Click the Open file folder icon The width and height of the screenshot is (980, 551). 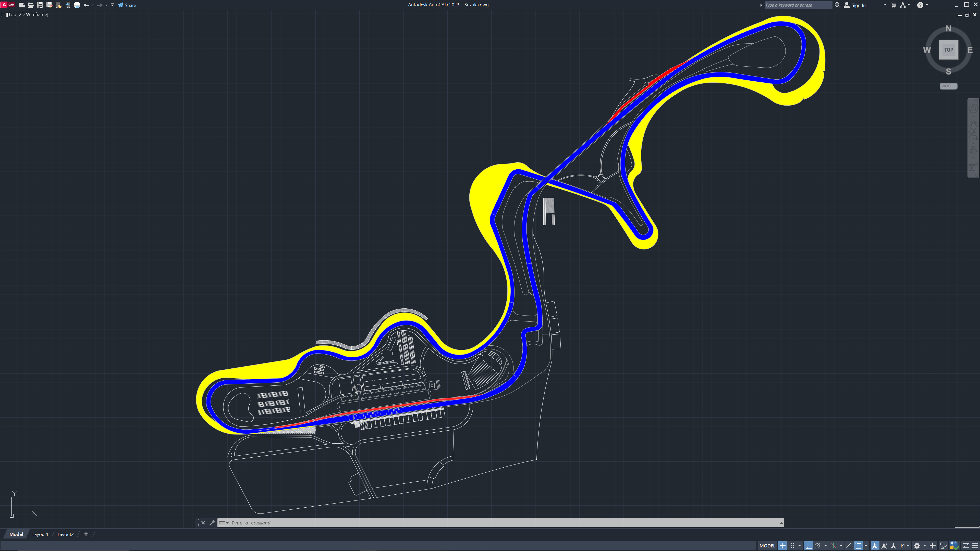[31, 5]
